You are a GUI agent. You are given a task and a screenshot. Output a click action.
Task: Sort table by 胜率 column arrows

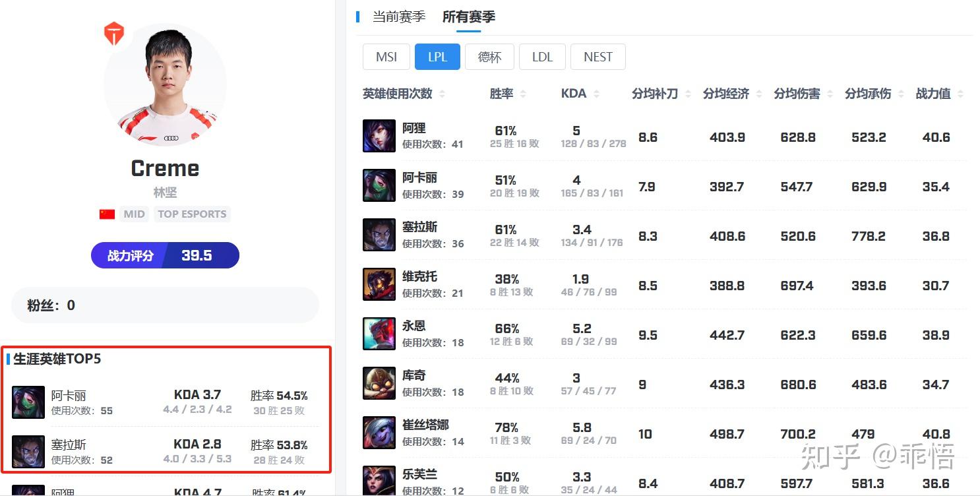(x=523, y=94)
